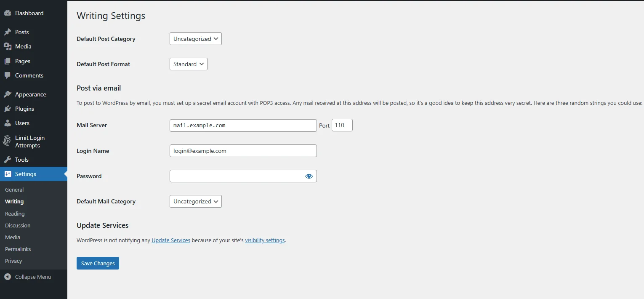The height and width of the screenshot is (299, 644).
Task: Select the Tools wrench icon
Action: [8, 160]
